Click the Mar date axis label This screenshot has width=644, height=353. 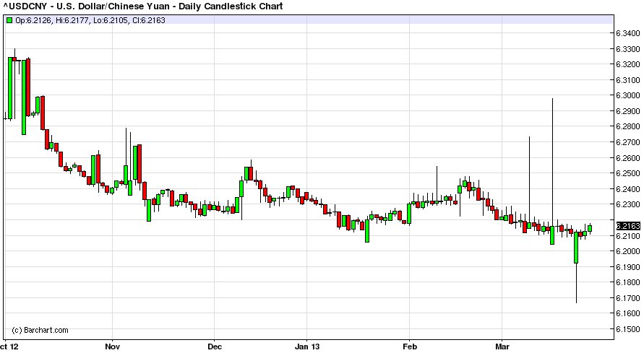coord(502,347)
